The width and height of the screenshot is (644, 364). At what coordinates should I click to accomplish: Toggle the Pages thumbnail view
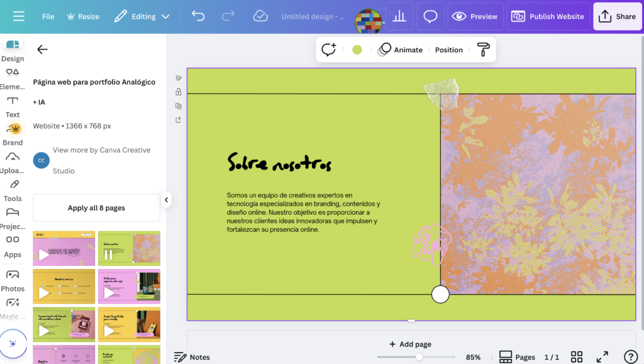click(517, 357)
